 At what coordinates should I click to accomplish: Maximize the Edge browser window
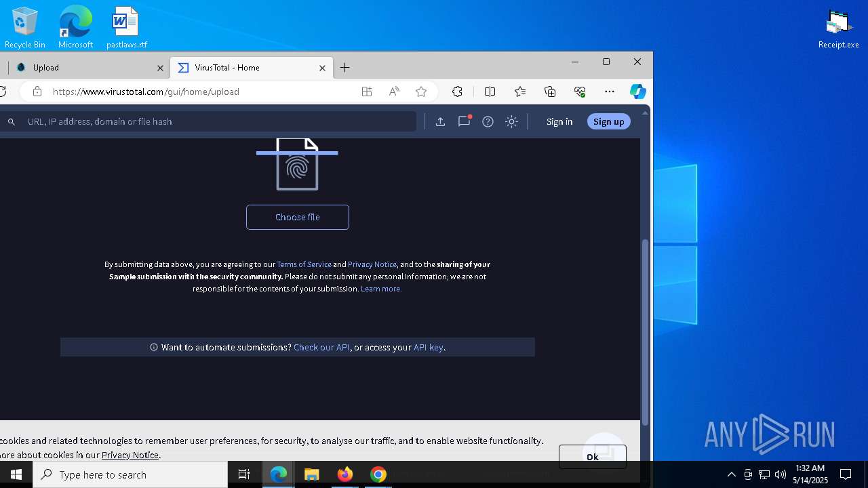[x=606, y=62]
